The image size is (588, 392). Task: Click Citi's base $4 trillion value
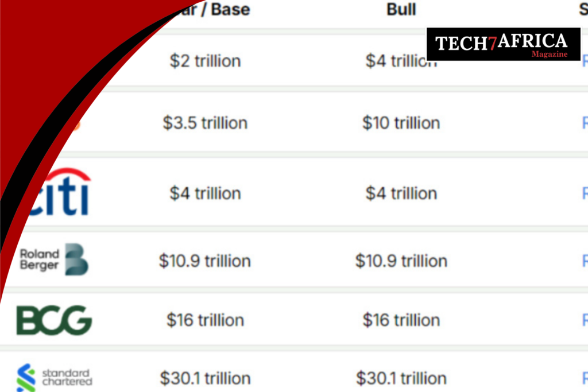[x=205, y=193]
